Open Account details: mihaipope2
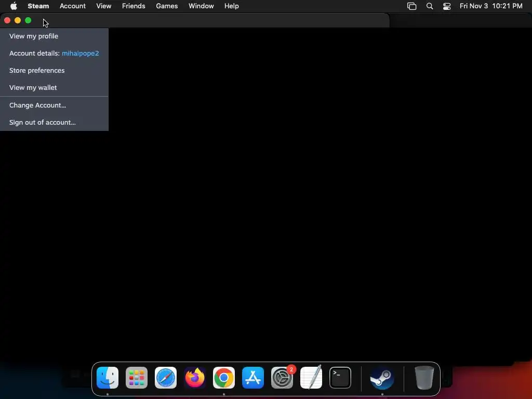Image resolution: width=532 pixels, height=399 pixels. [54, 54]
